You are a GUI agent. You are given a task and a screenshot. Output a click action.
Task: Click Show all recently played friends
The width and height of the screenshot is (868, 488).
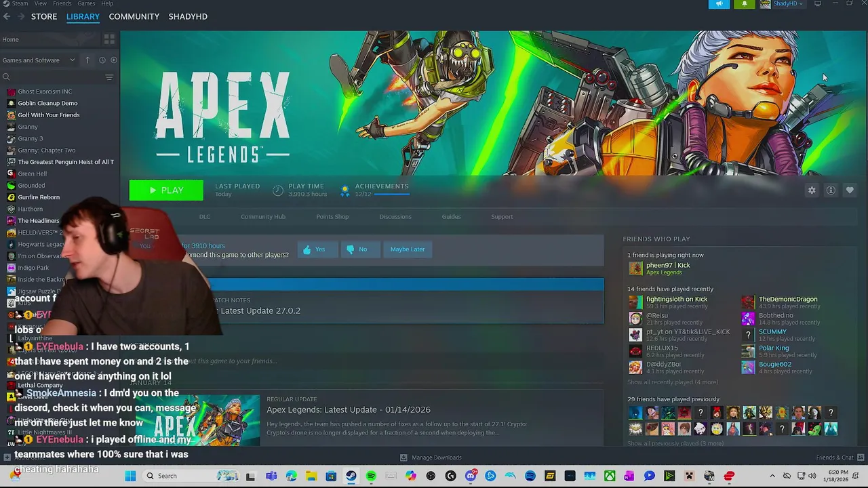click(x=672, y=382)
